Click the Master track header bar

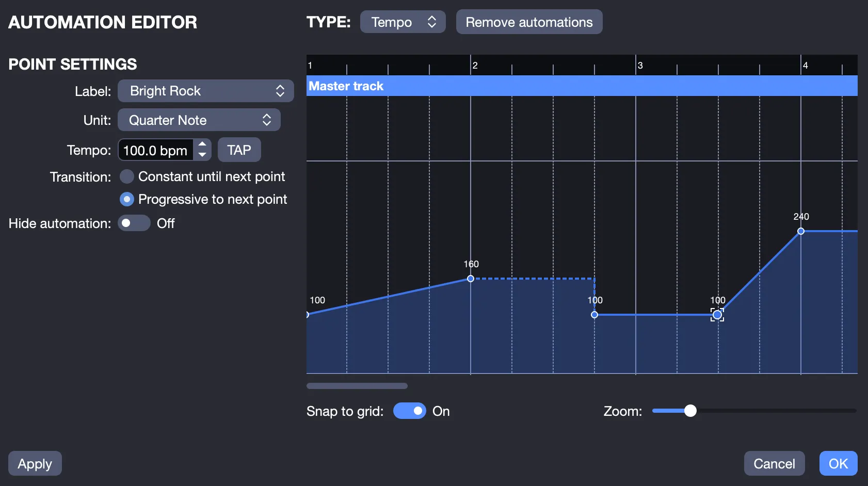582,86
